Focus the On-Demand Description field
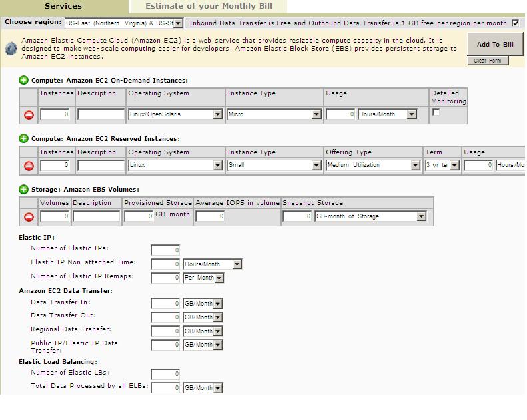The width and height of the screenshot is (527, 420). pos(101,114)
